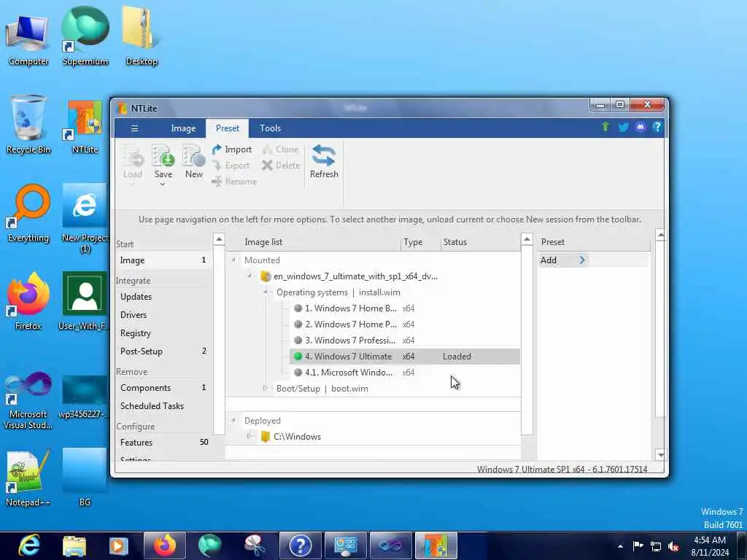747x560 pixels.
Task: Open the Computer desktop icon
Action: tap(28, 39)
